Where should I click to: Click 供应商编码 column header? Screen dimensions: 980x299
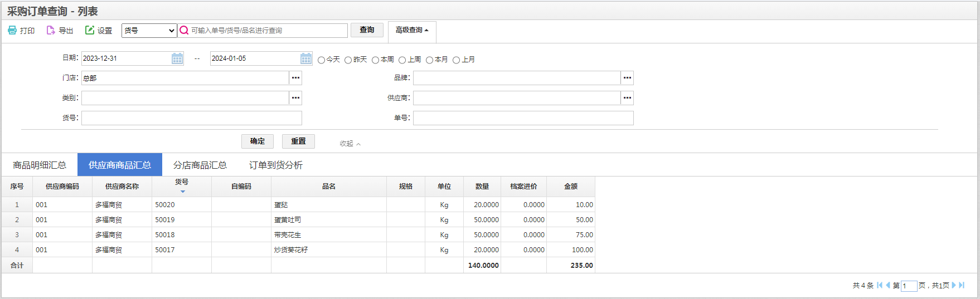pos(62,187)
